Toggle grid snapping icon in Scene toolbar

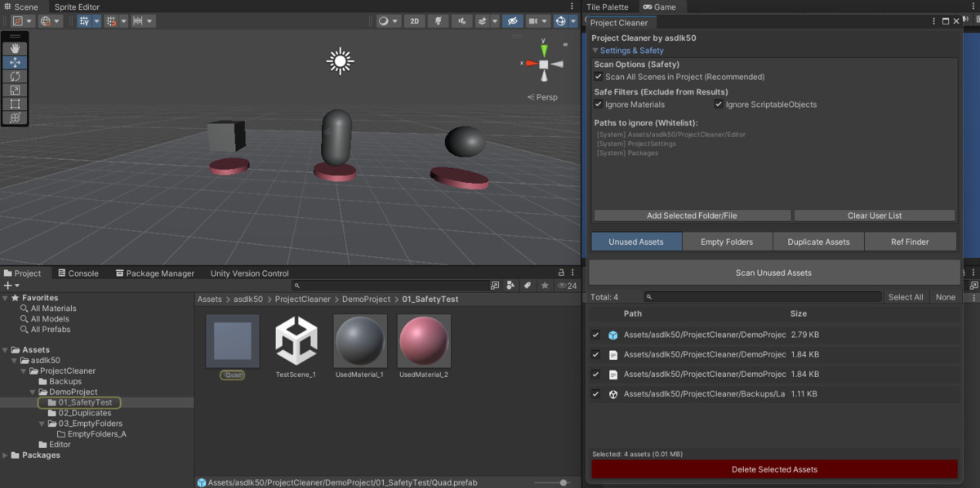click(x=84, y=21)
